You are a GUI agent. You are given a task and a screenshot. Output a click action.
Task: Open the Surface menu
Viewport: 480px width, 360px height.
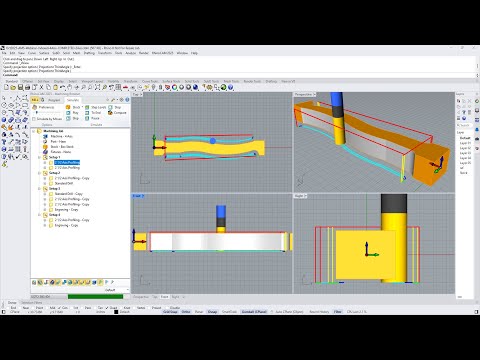click(x=44, y=53)
